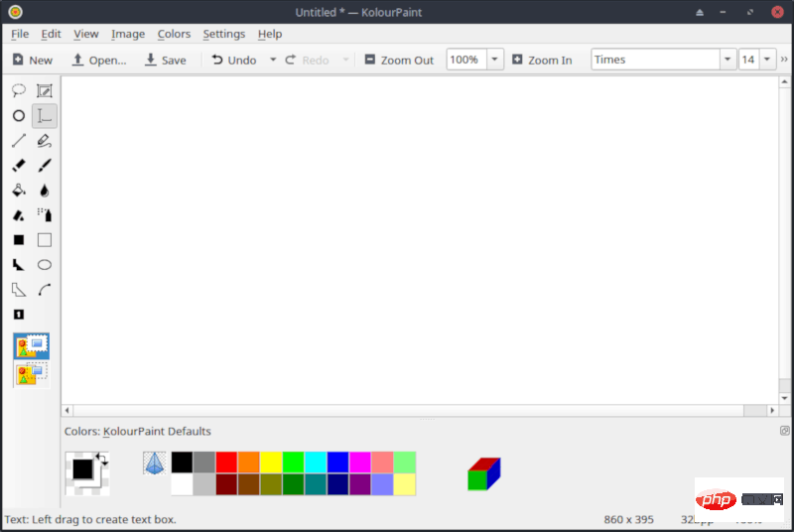Pick the transparent color diamond icon
The image size is (794, 532).
click(155, 464)
